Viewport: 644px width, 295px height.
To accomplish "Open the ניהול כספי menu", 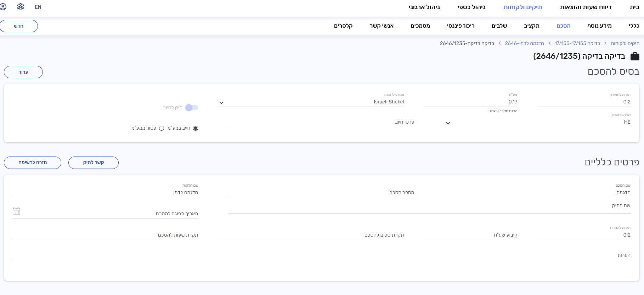I will coord(471,7).
